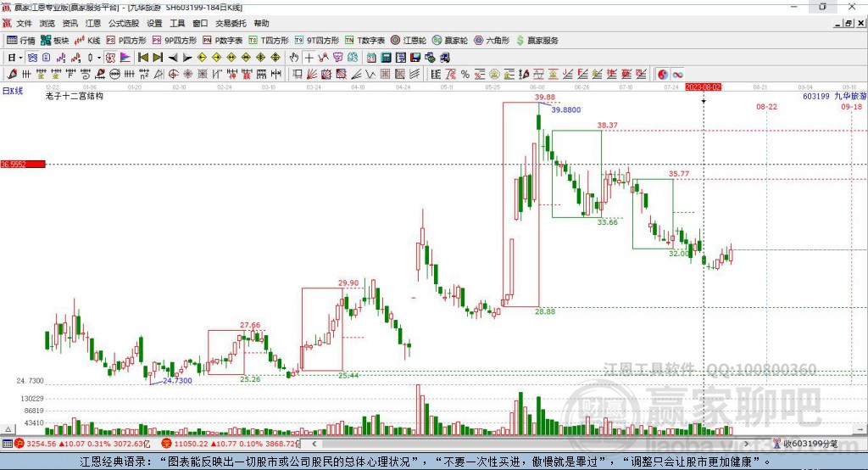This screenshot has width=868, height=470.
Task: Click the black left arrow icon
Action: coord(173,58)
